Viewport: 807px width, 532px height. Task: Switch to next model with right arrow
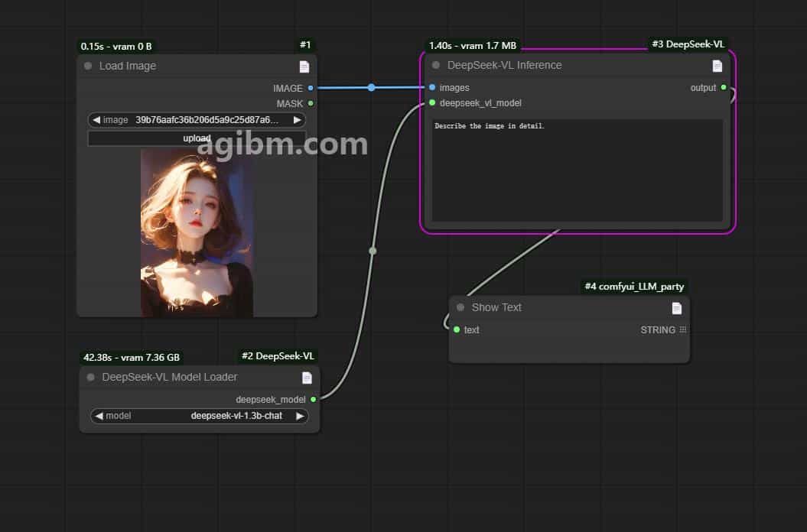tap(300, 416)
